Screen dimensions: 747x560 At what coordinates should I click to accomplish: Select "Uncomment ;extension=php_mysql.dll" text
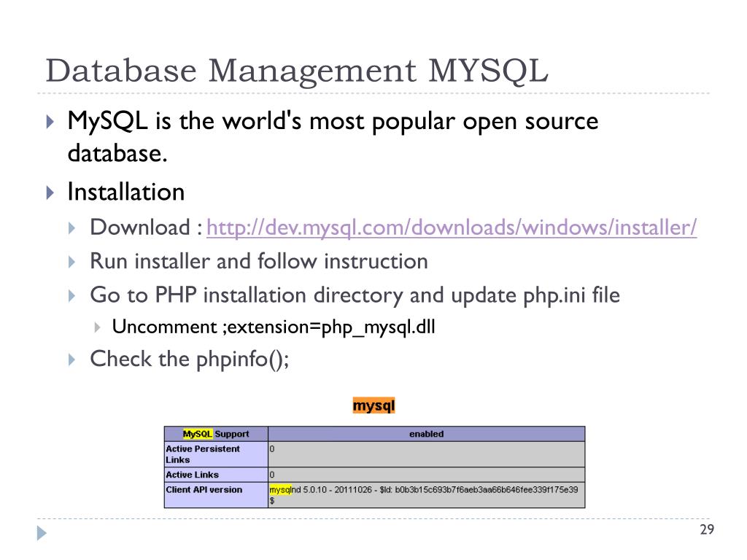click(x=274, y=327)
